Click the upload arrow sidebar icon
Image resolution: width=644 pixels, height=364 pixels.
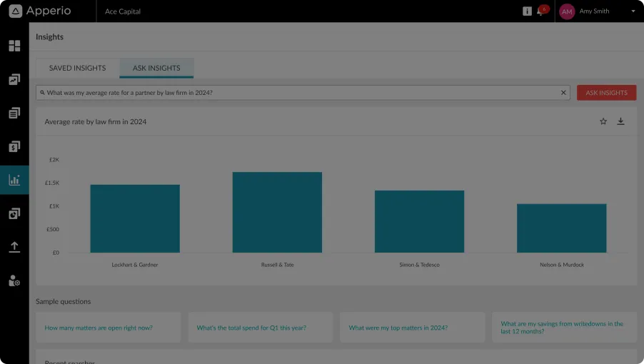pyautogui.click(x=14, y=247)
